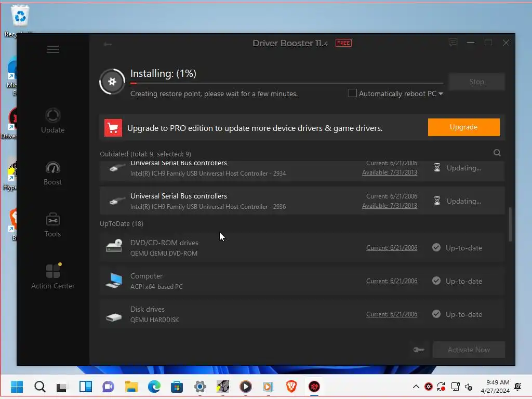Open Available 7/31/2013 link for Controller 2934

click(x=390, y=172)
